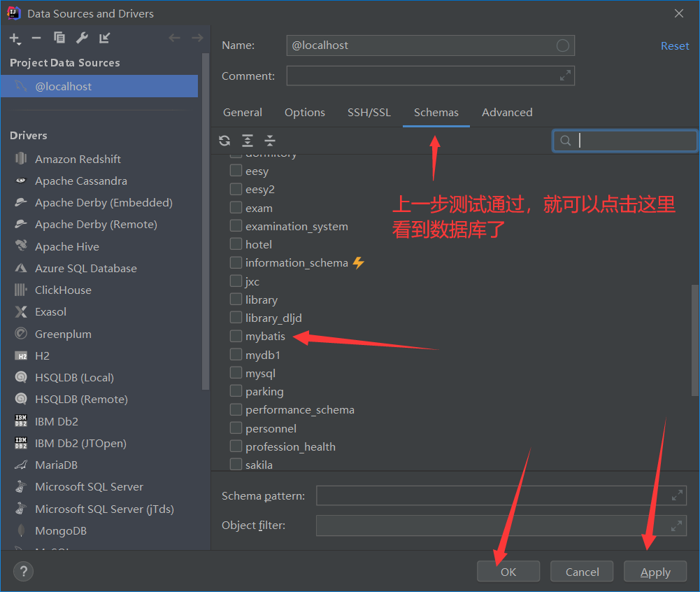Viewport: 700px width, 592px height.
Task: Click the drivers panel scrollbar
Action: click(x=206, y=222)
